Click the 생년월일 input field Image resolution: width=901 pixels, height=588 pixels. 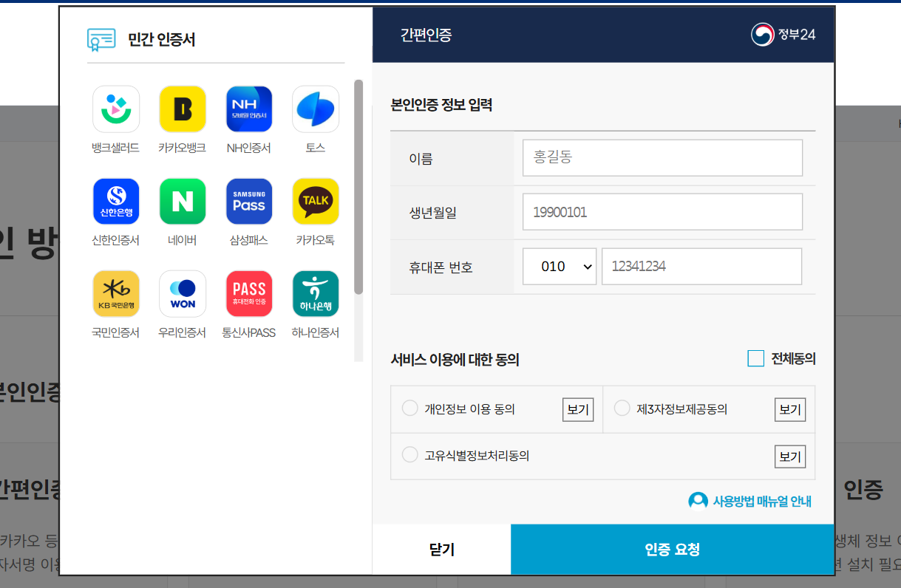pos(662,212)
